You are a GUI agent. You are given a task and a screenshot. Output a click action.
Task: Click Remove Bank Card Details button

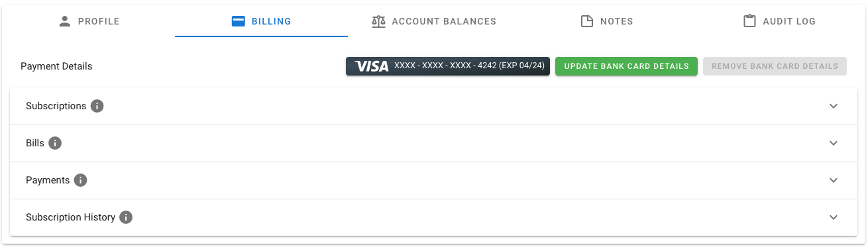pyautogui.click(x=775, y=66)
